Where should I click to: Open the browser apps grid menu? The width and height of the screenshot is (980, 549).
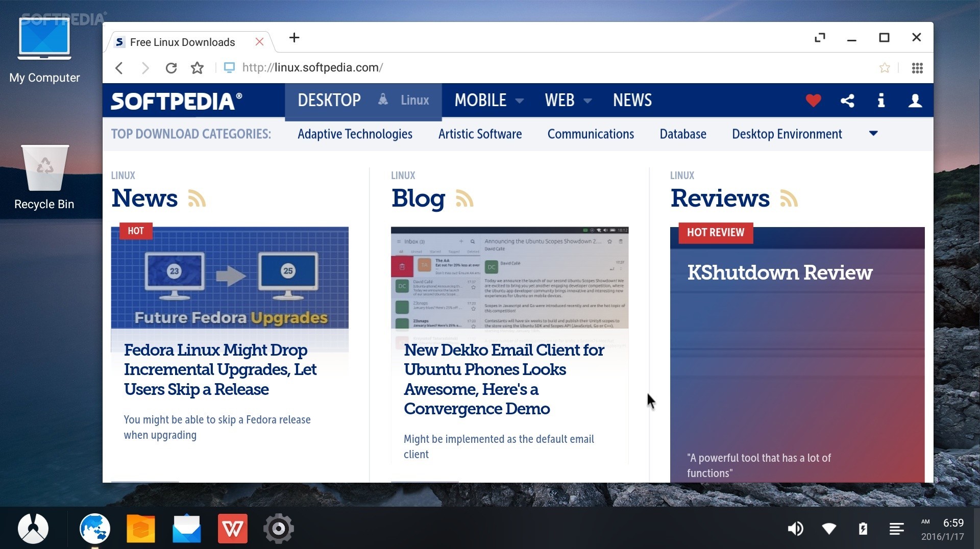917,68
